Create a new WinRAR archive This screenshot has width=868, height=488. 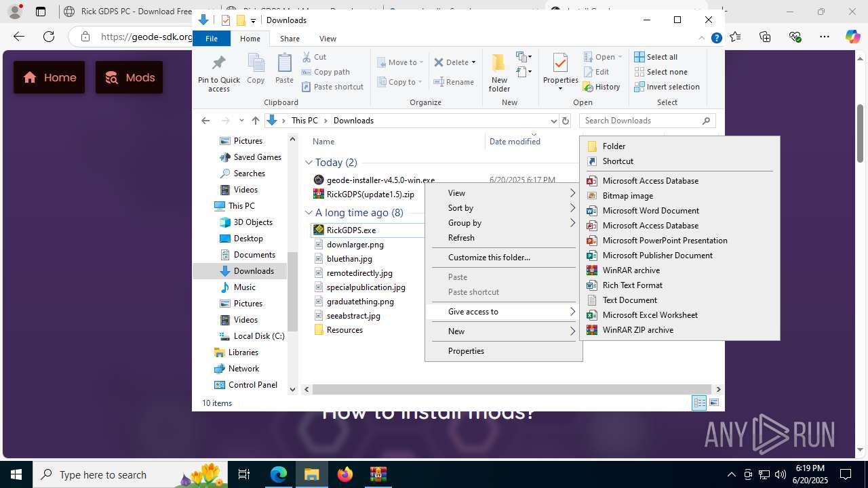coord(679,270)
